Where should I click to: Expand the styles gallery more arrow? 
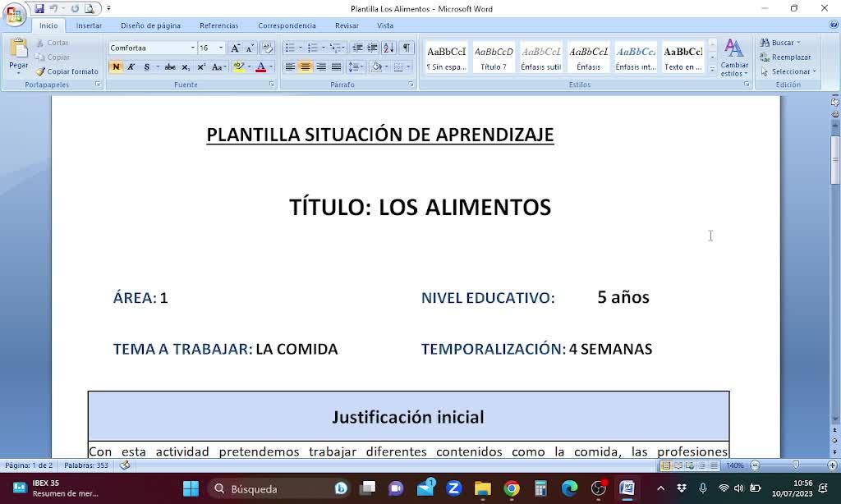click(x=712, y=69)
